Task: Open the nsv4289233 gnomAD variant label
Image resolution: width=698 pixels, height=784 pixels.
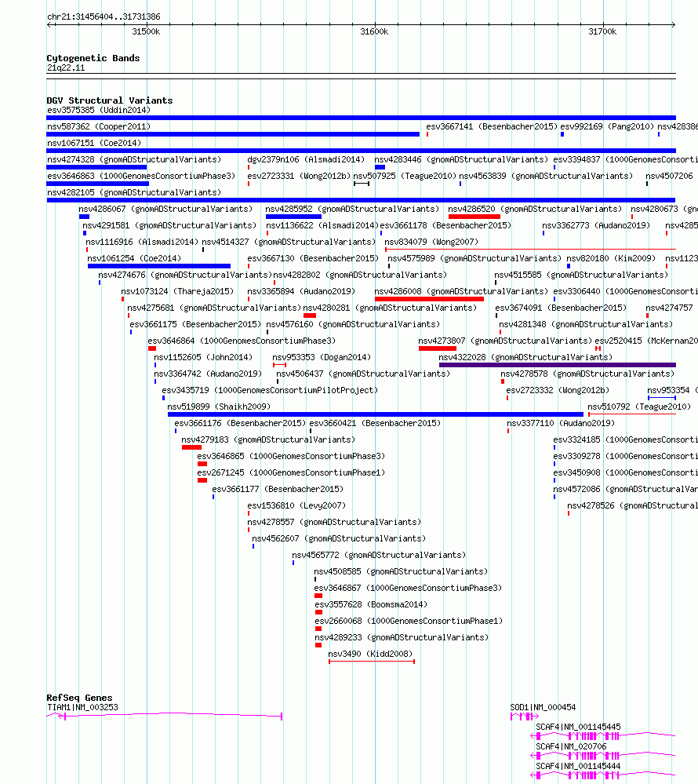Action: coord(402,637)
